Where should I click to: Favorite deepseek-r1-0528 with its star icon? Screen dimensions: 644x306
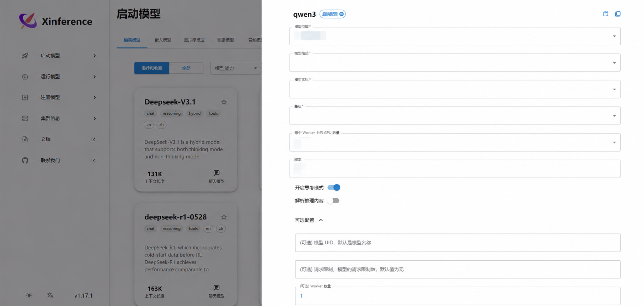224,217
